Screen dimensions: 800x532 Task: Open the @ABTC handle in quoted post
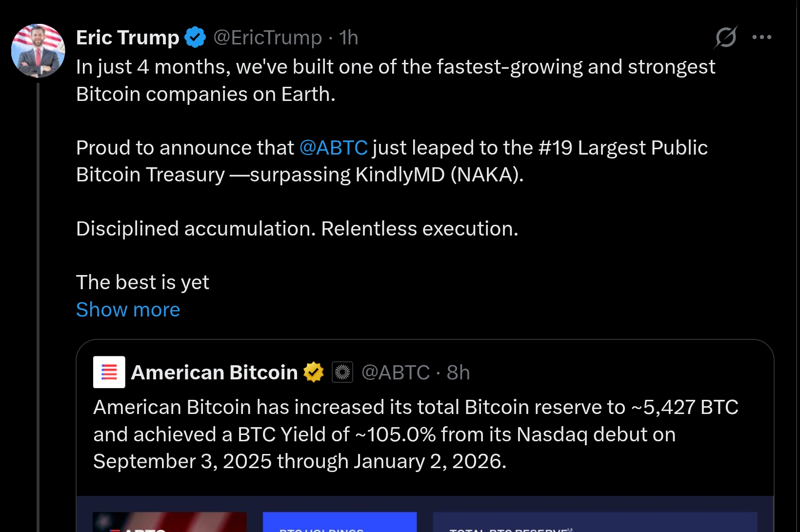point(396,373)
